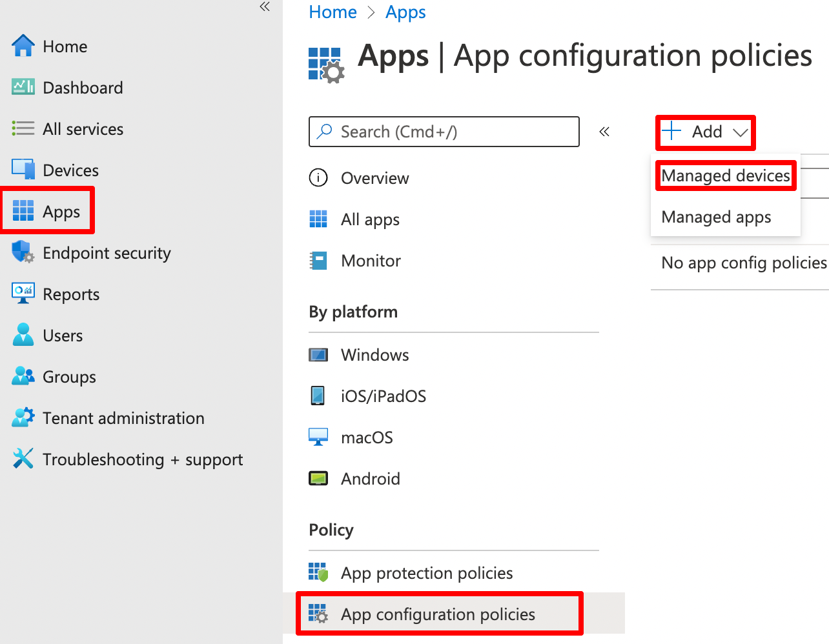The width and height of the screenshot is (829, 644).
Task: Collapse the Apps blade menu
Action: pos(604,132)
